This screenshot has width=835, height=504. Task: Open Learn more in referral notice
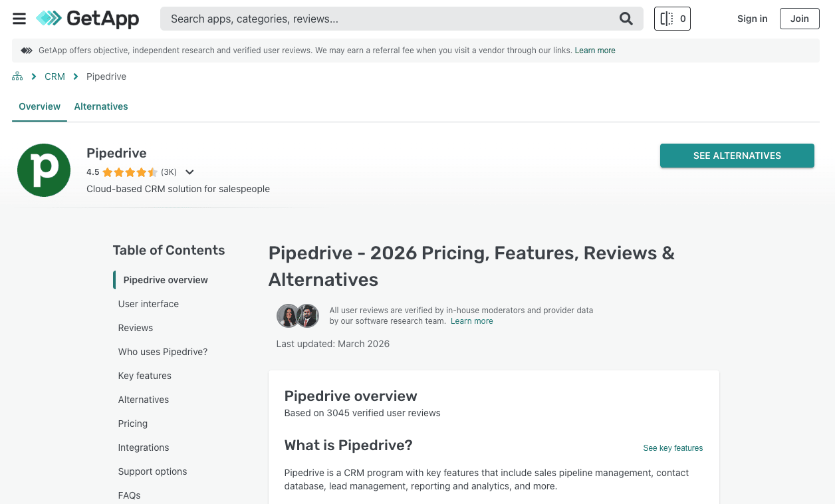pyautogui.click(x=595, y=51)
